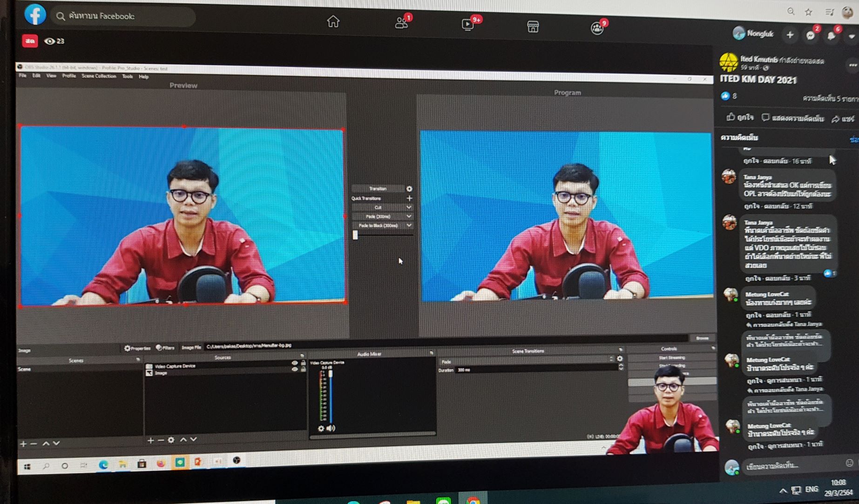The image size is (859, 504).
Task: Adjust the Audio Mixer volume fader
Action: [331, 374]
